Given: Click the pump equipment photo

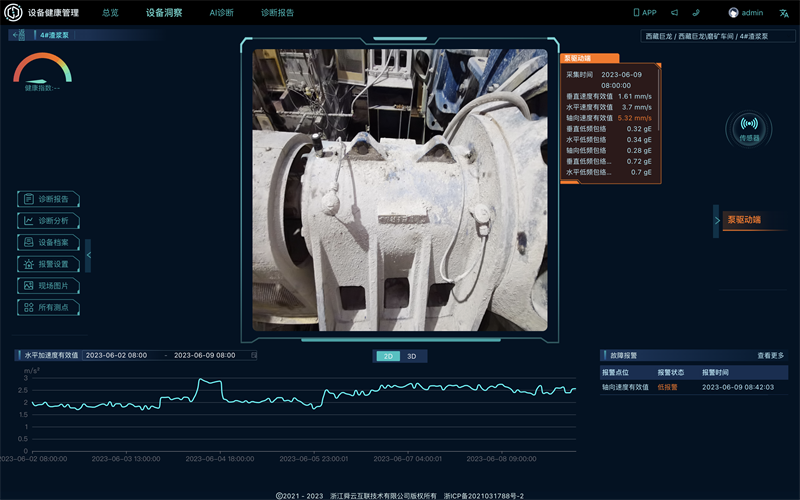Looking at the screenshot, I should click(400, 190).
